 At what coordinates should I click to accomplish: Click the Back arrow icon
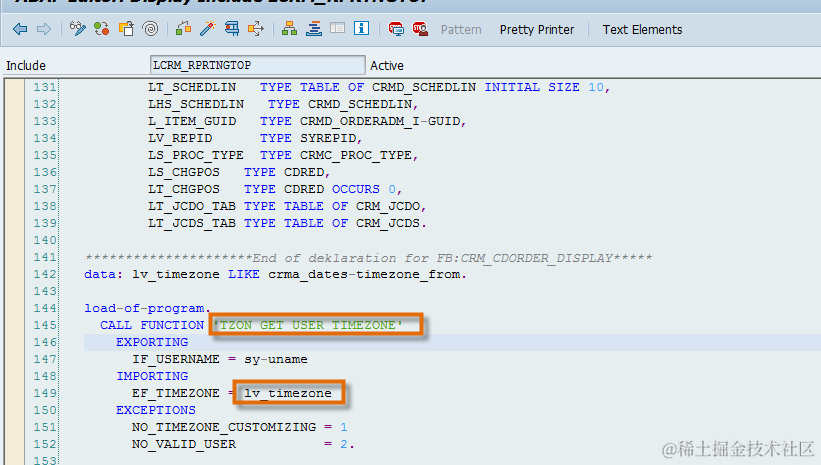tap(20, 29)
